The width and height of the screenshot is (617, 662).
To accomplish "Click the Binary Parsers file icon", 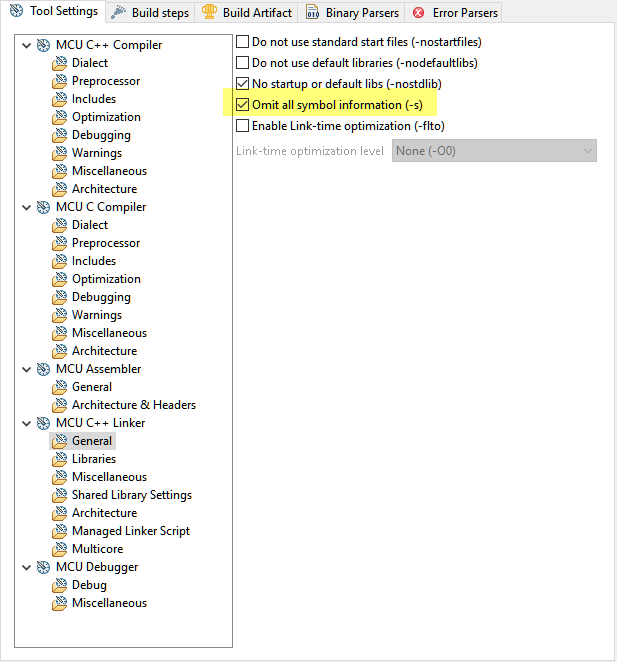I will click(x=312, y=12).
